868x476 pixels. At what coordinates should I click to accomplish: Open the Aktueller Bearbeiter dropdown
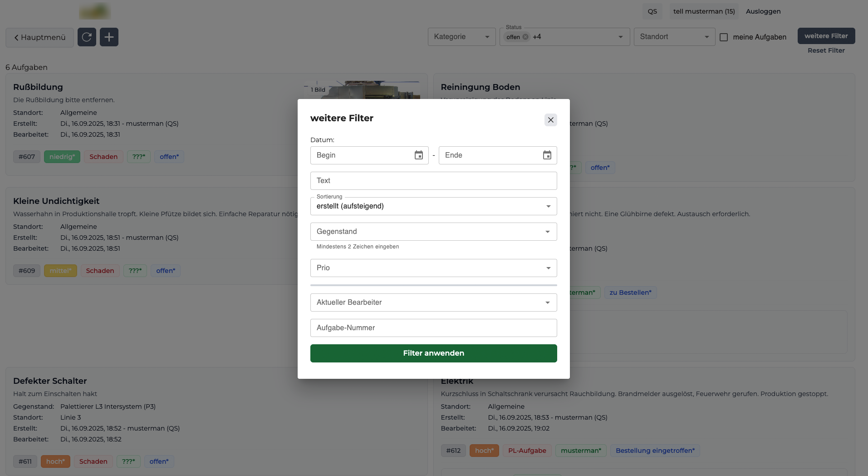[x=433, y=302]
